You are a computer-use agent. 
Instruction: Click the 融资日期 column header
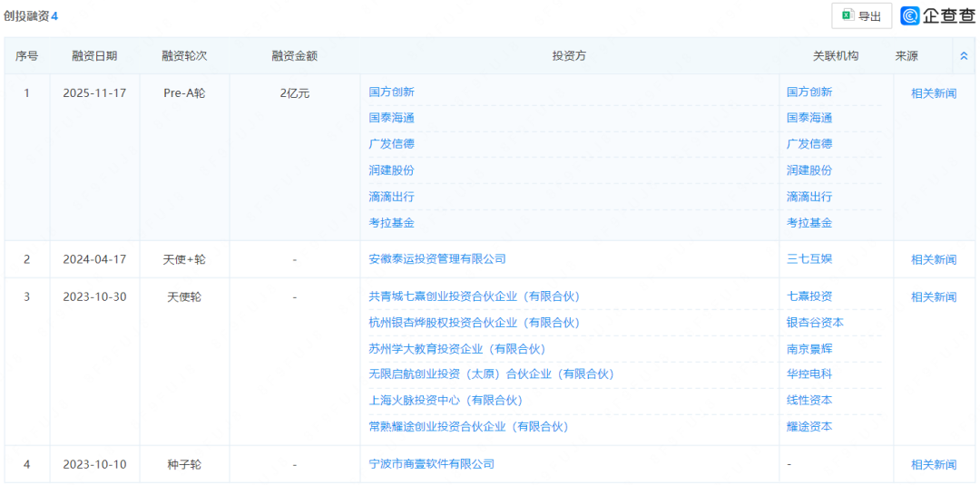94,56
